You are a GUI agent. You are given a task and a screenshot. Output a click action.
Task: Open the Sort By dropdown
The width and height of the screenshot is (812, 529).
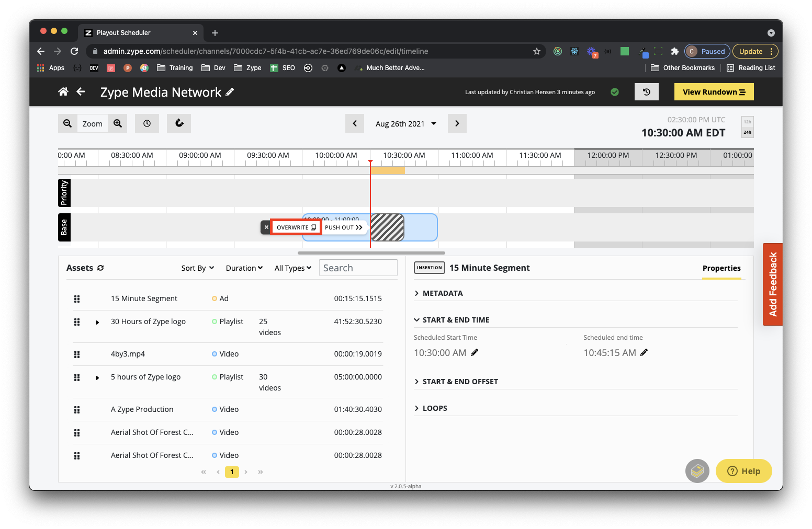pos(198,268)
